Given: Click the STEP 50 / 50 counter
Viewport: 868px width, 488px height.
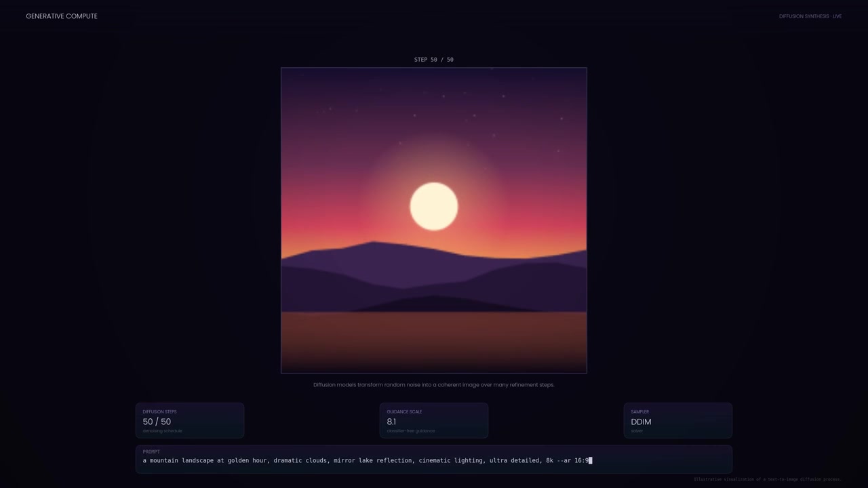Looking at the screenshot, I should tap(434, 60).
